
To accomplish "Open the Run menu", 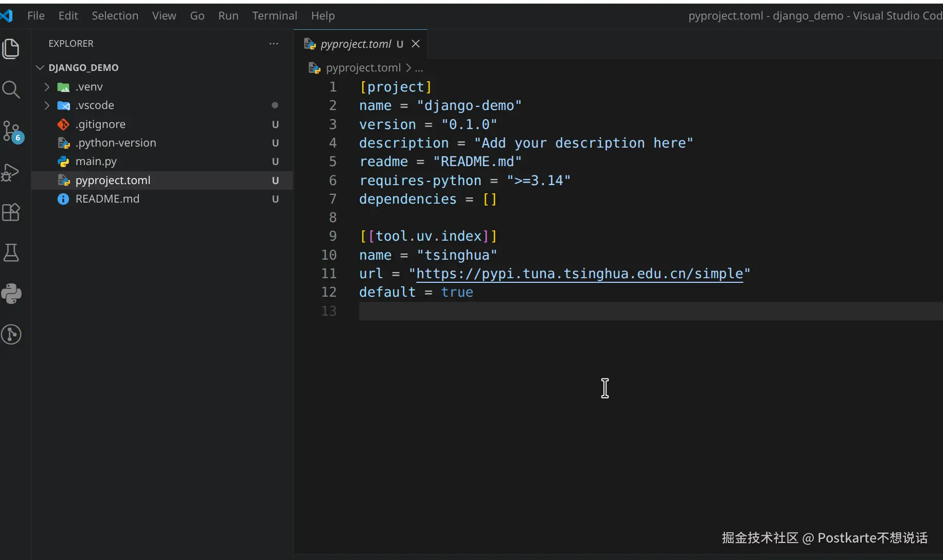I will pos(228,16).
